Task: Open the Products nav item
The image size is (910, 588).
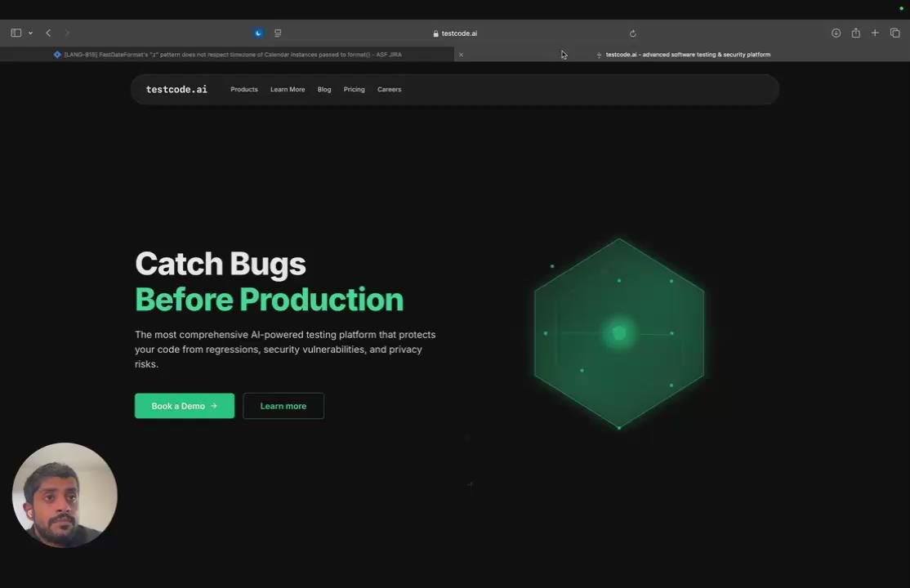Action: click(243, 89)
